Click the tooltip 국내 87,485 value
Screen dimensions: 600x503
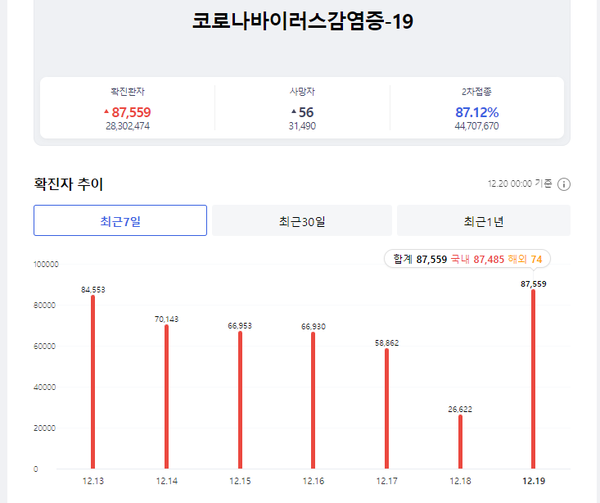point(477,259)
